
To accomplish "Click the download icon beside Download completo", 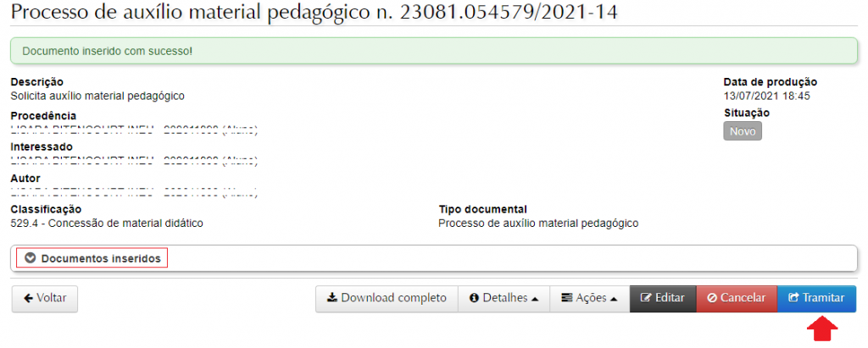I will (x=332, y=299).
